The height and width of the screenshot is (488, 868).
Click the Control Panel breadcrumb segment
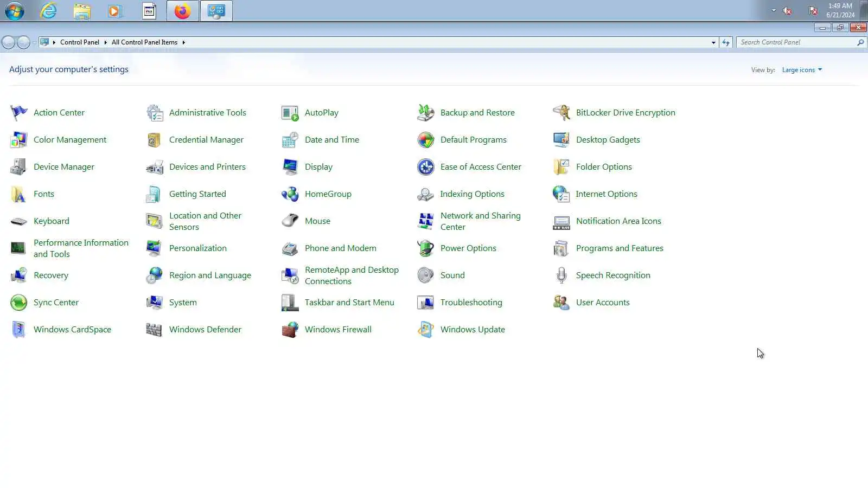(80, 42)
